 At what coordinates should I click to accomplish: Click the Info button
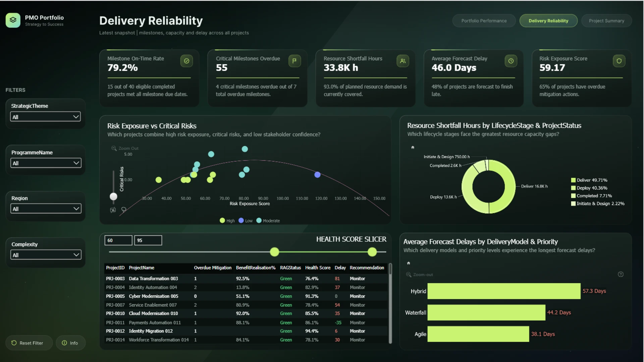70,343
